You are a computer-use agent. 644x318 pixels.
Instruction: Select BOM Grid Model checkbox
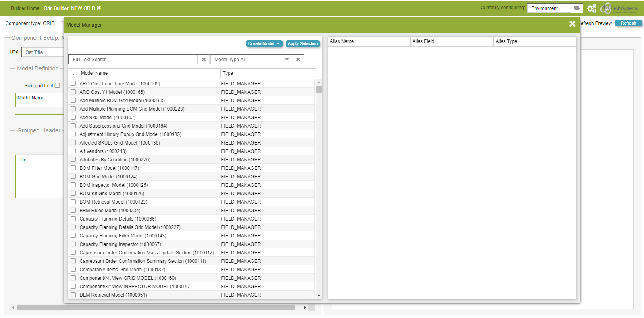coord(73,177)
